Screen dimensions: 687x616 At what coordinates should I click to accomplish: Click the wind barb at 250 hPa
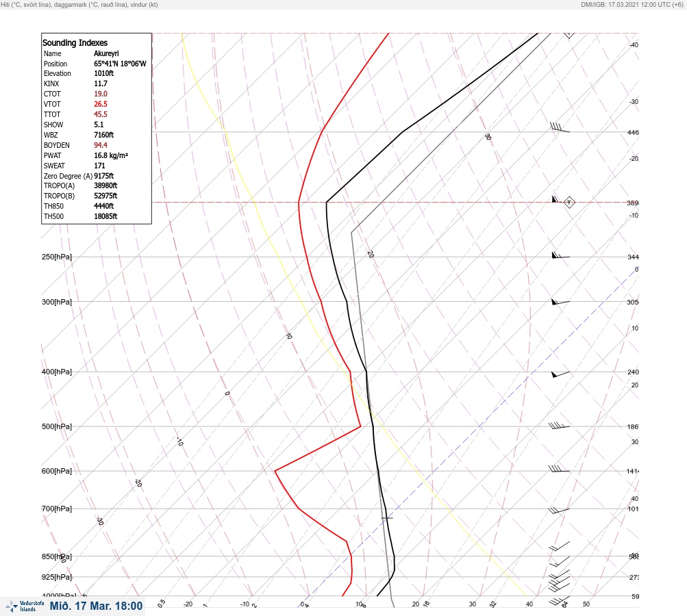click(560, 255)
